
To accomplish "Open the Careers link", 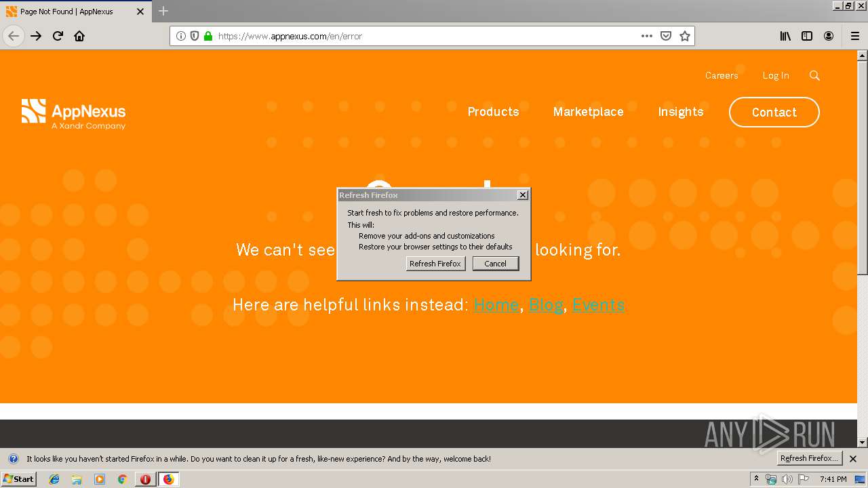I will (x=722, y=75).
